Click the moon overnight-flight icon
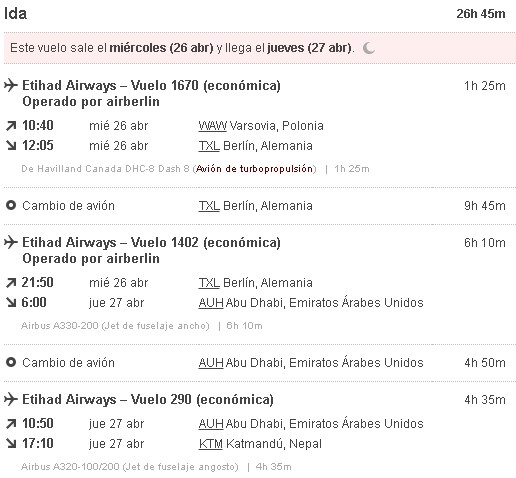The height and width of the screenshot is (478, 516). click(x=369, y=48)
